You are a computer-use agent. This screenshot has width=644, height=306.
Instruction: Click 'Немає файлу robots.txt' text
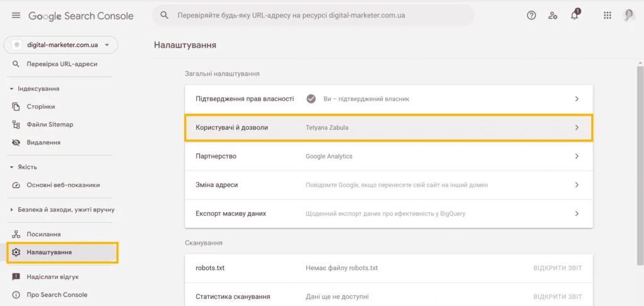tap(341, 268)
